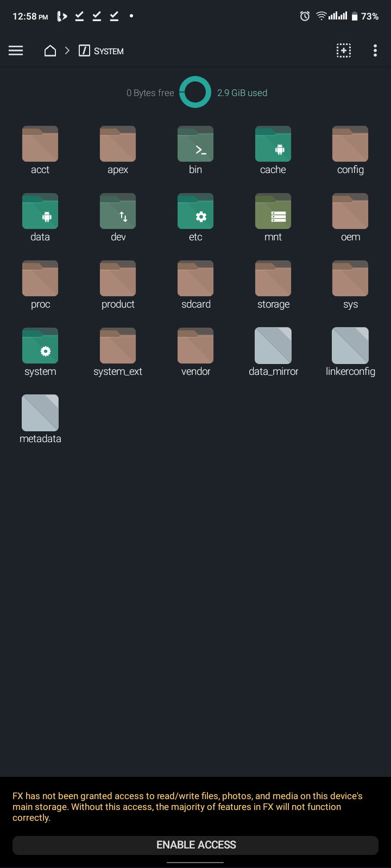Open the system gear folder

[40, 347]
